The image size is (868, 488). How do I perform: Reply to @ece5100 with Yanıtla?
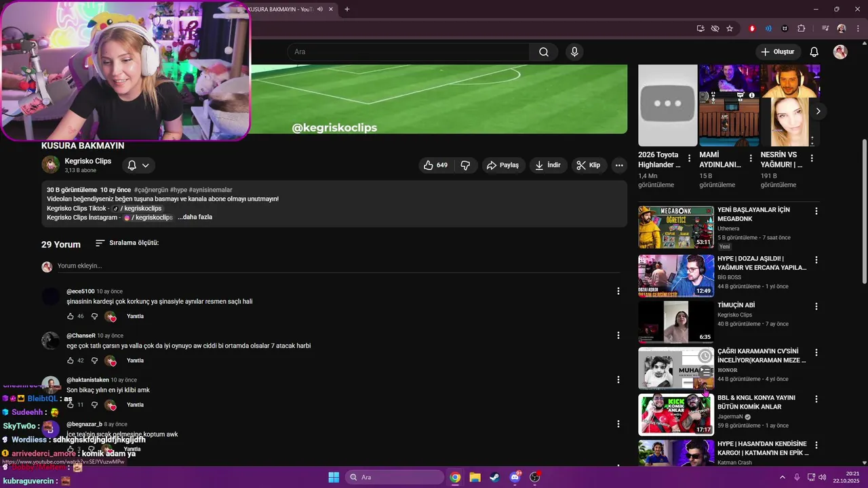click(135, 317)
